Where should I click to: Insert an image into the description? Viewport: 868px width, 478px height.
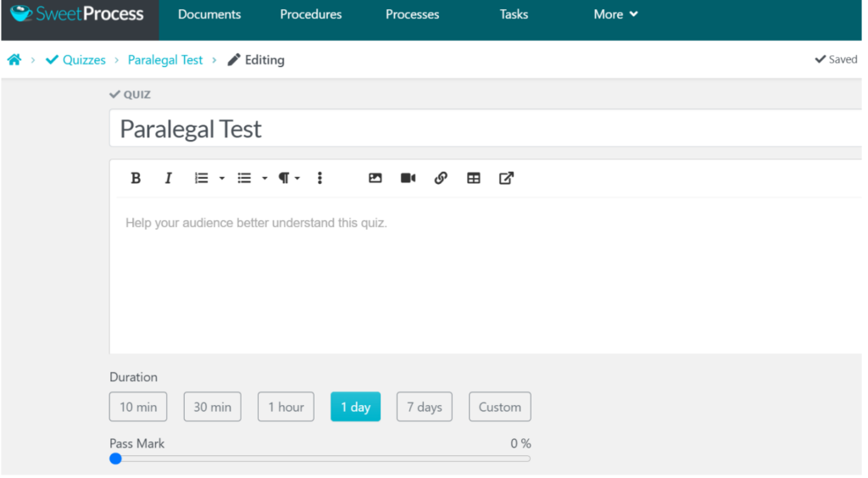[x=376, y=178]
